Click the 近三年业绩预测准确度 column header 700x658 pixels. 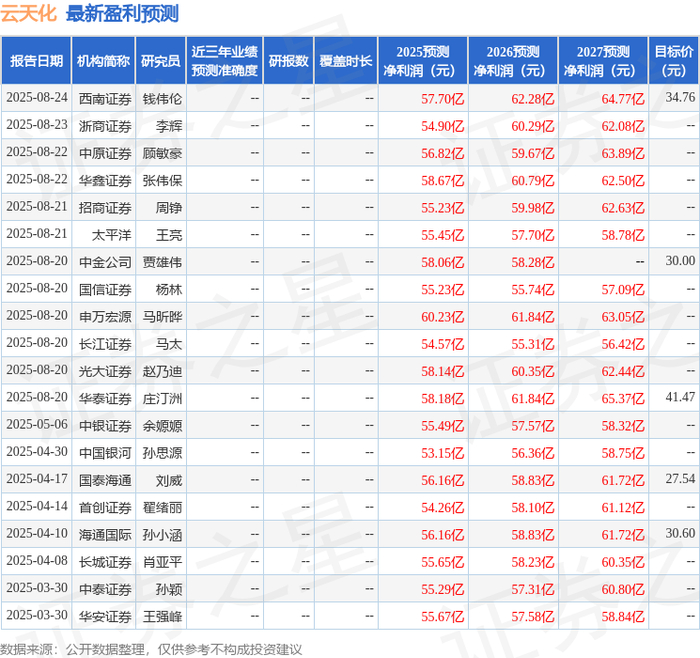(225, 61)
